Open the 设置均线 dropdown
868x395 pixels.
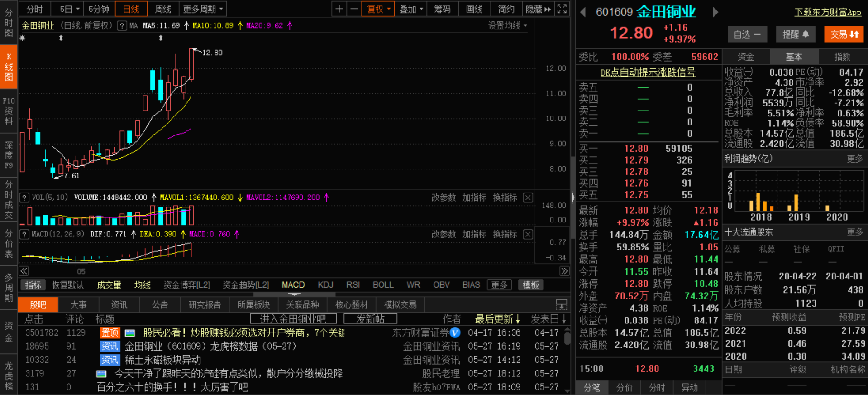tap(507, 26)
